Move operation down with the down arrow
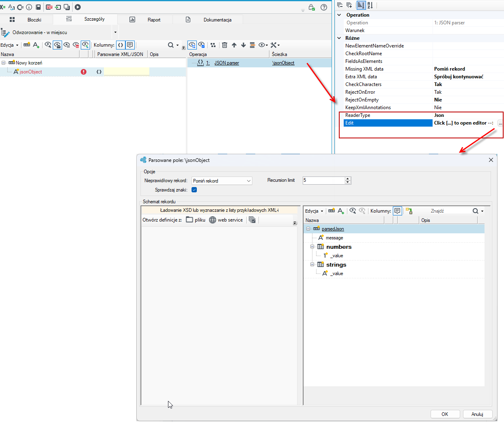Image resolution: width=504 pixels, height=422 pixels. (243, 45)
